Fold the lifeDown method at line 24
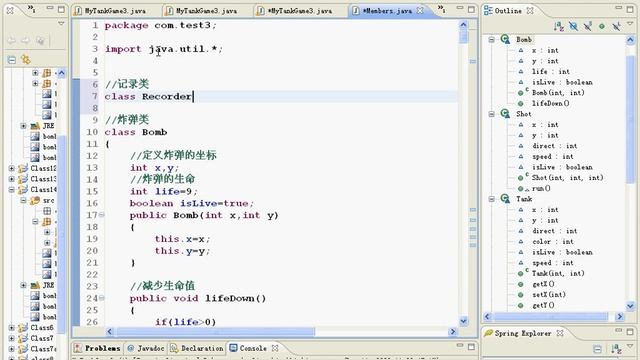Image resolution: width=640 pixels, height=360 pixels. 101,298
